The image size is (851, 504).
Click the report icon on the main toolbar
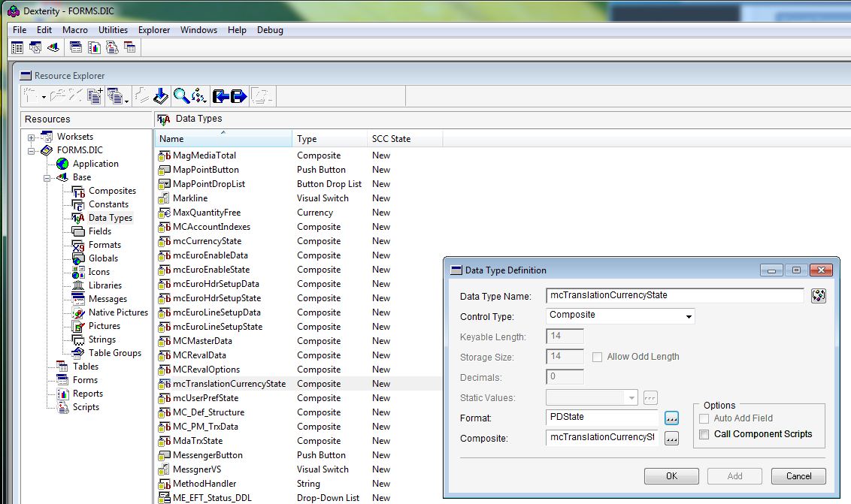click(x=94, y=47)
